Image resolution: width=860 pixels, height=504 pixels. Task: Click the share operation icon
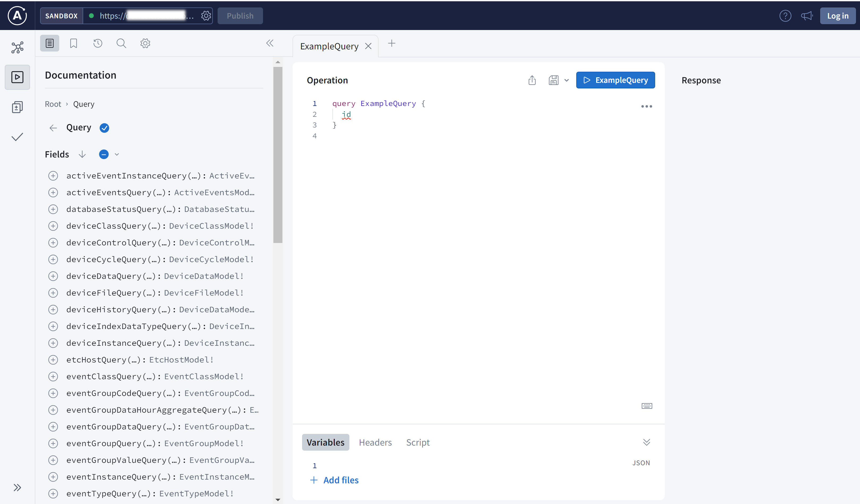pos(532,80)
